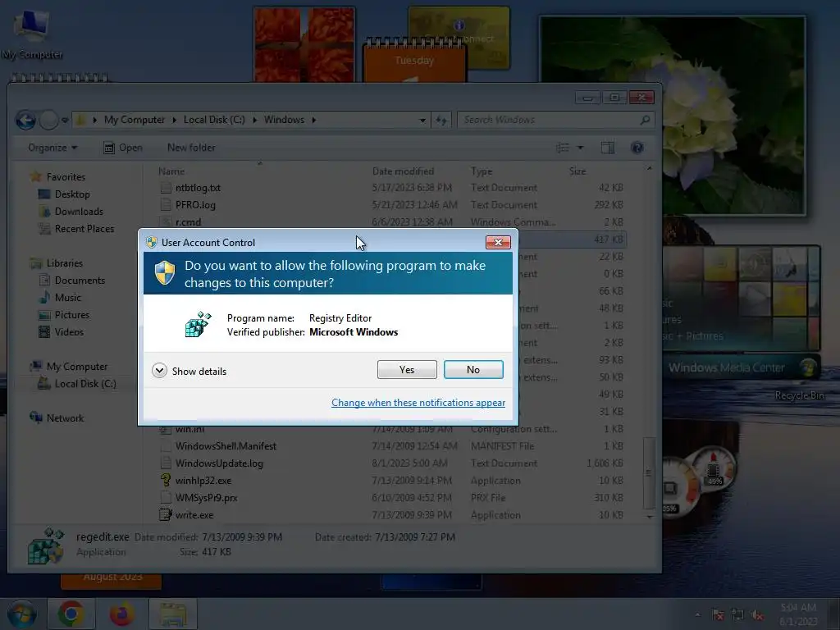Open address bar history dropdown arrow
Image resolution: width=840 pixels, height=630 pixels.
tap(422, 120)
